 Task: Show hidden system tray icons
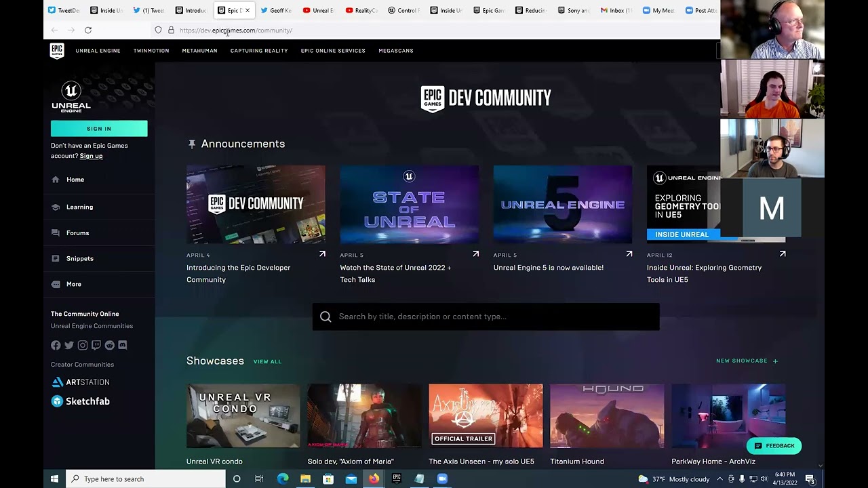coord(720,479)
